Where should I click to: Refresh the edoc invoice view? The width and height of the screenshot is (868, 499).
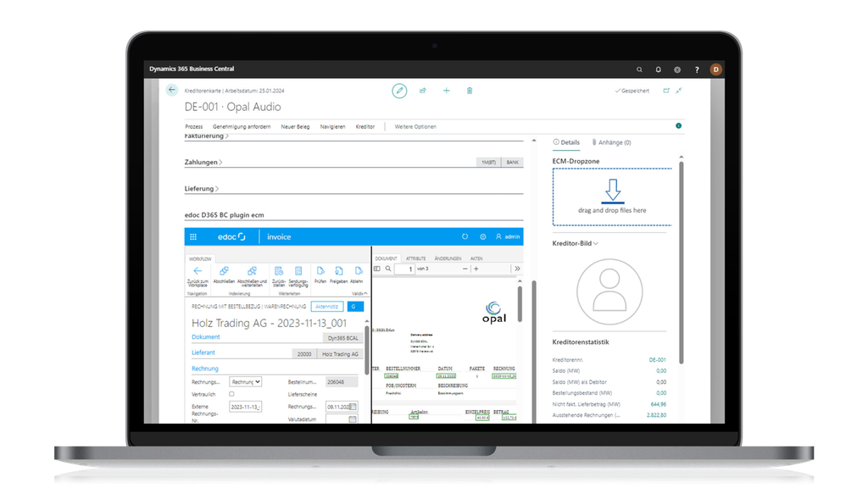click(465, 236)
